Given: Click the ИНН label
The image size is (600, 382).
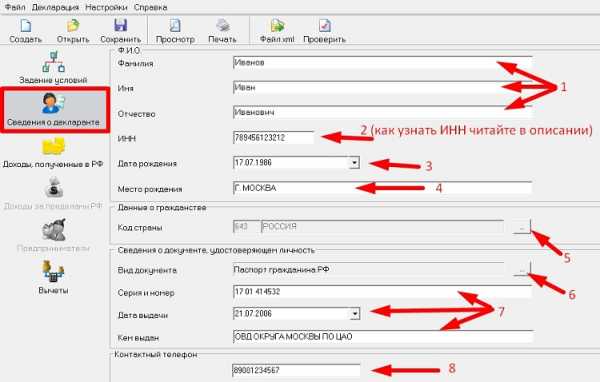Looking at the screenshot, I should (127, 139).
